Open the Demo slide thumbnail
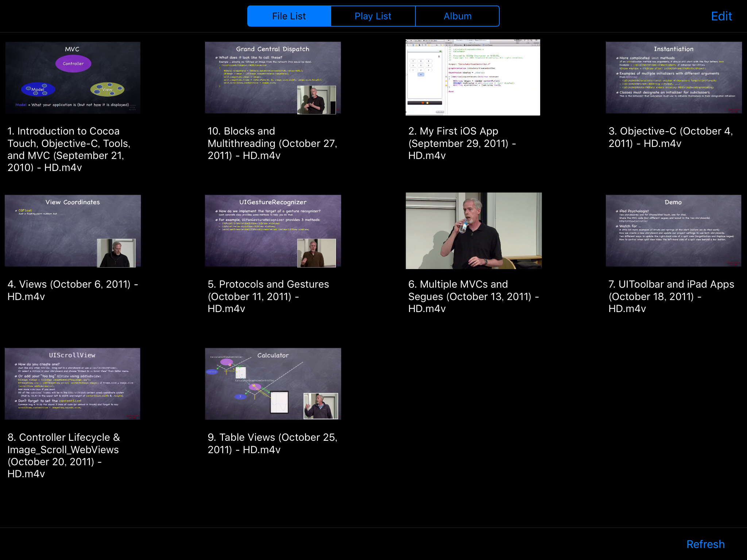747x560 pixels. point(673,230)
